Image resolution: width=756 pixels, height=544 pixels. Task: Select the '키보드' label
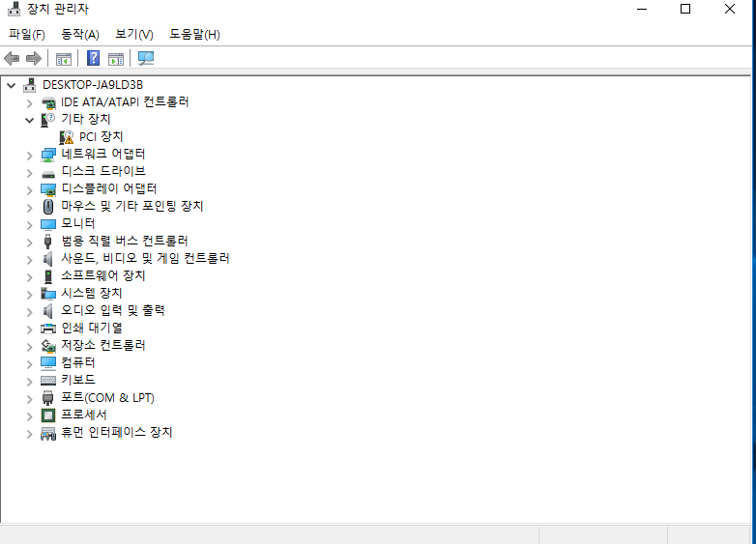point(78,380)
